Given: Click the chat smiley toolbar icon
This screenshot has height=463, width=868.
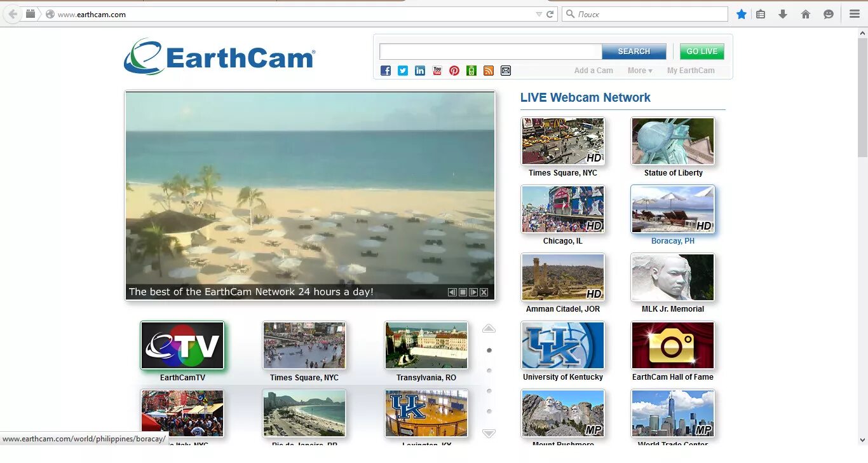Looking at the screenshot, I should pos(829,14).
